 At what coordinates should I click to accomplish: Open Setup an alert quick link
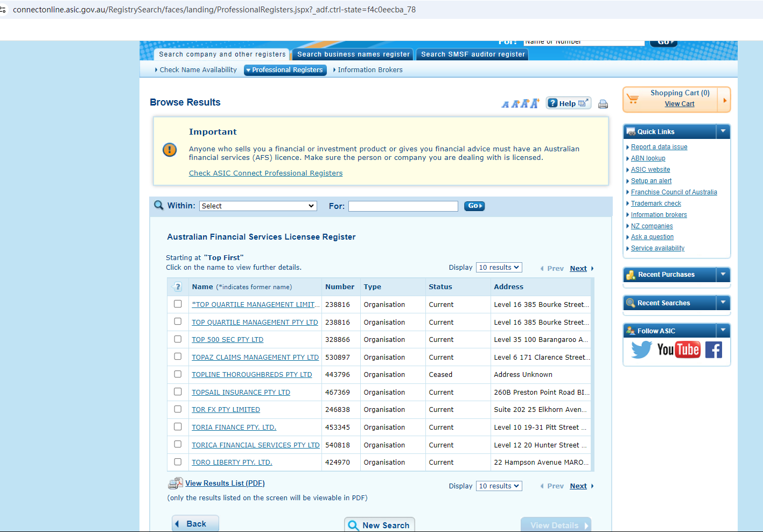(651, 181)
